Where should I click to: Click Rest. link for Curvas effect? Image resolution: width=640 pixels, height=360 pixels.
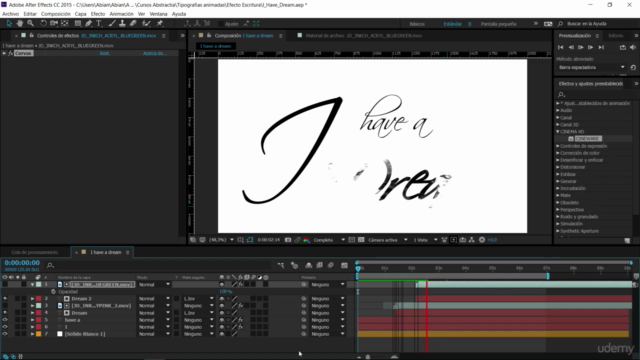(105, 53)
